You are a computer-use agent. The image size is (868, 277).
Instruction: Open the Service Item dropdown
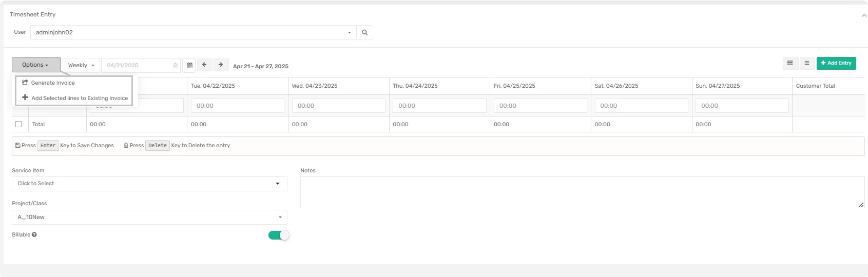pyautogui.click(x=149, y=184)
